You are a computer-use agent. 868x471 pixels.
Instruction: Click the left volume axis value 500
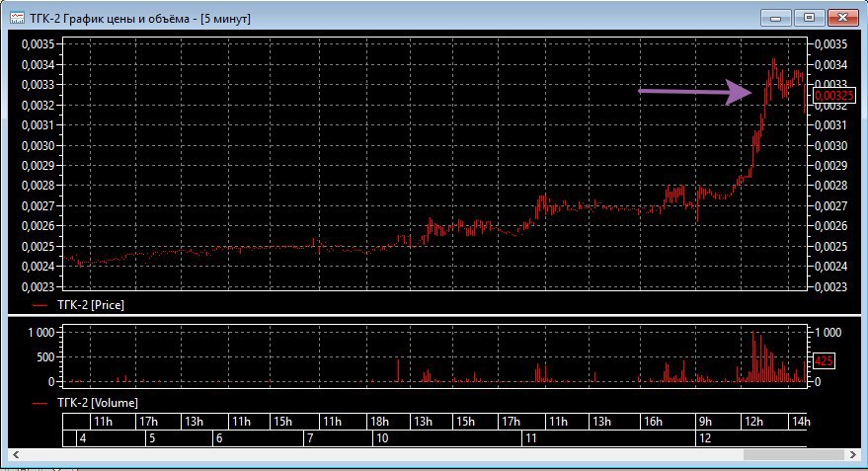[45, 357]
